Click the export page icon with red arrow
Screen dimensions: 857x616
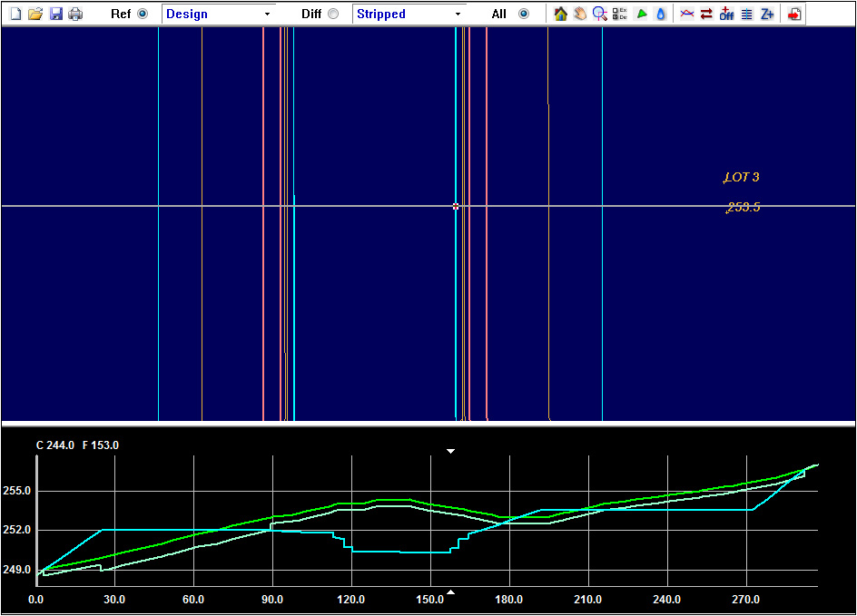click(794, 14)
